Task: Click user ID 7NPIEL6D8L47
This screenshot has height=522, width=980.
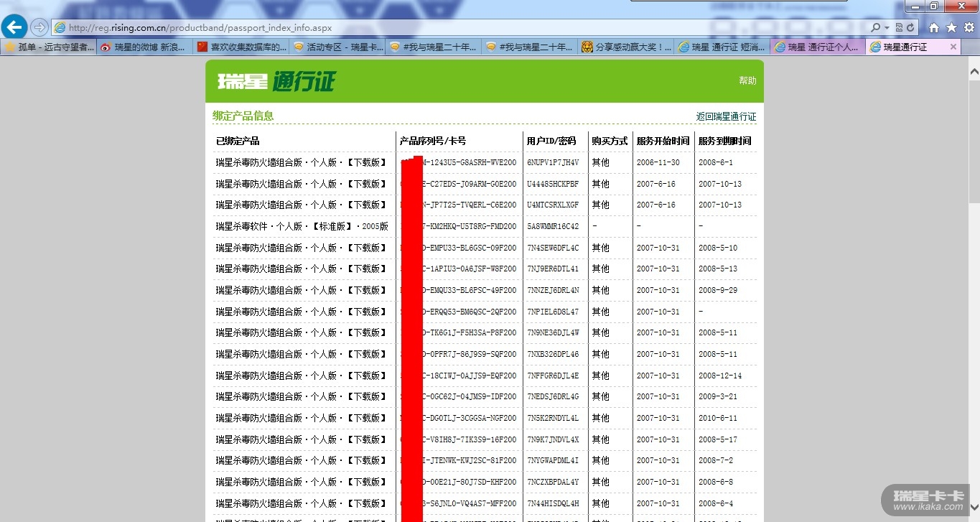Action: click(553, 312)
